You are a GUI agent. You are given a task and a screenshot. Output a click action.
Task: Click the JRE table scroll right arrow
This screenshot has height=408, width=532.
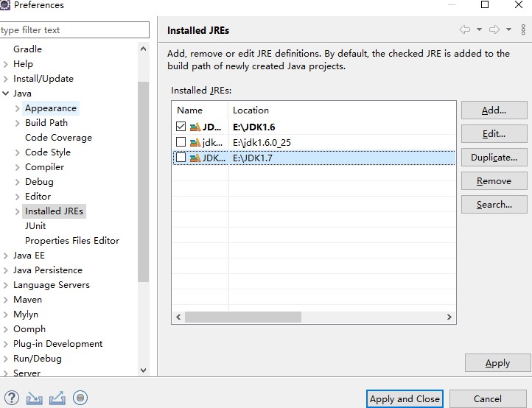449,317
